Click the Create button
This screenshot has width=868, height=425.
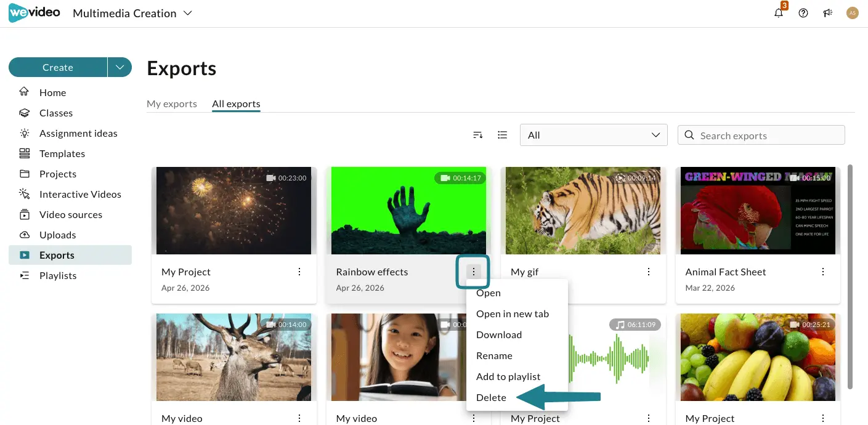point(58,67)
